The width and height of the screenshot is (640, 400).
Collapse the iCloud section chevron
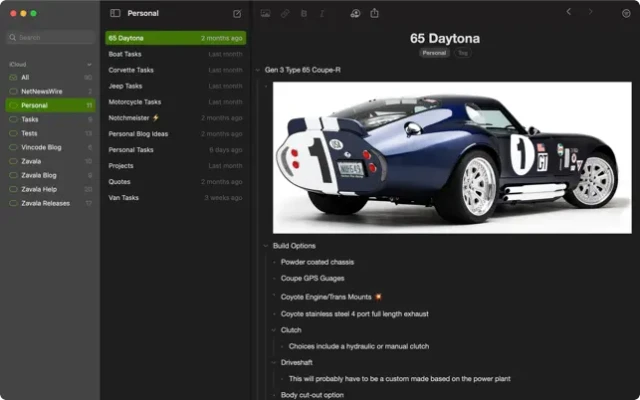pyautogui.click(x=89, y=64)
